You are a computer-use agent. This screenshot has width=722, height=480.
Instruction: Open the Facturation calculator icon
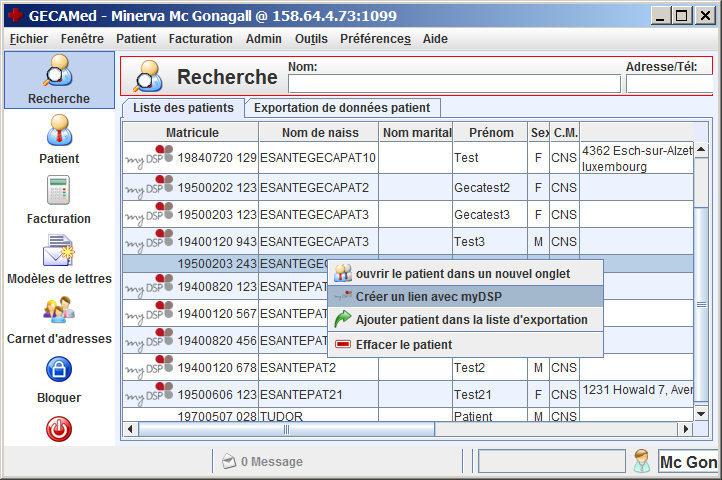click(58, 191)
